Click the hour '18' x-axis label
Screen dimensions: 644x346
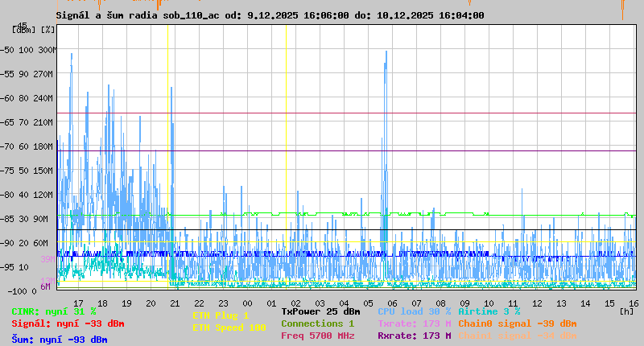click(102, 303)
